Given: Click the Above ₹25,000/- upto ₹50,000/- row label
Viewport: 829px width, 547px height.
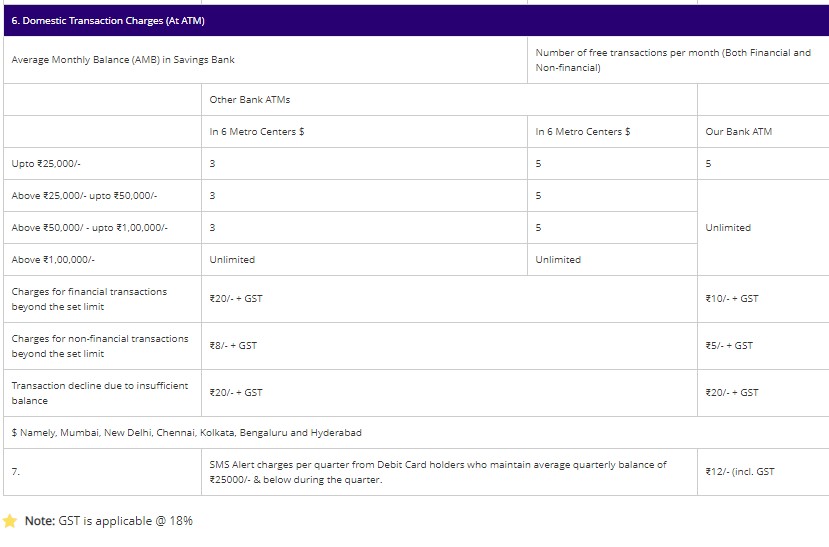Looking at the screenshot, I should [x=84, y=196].
